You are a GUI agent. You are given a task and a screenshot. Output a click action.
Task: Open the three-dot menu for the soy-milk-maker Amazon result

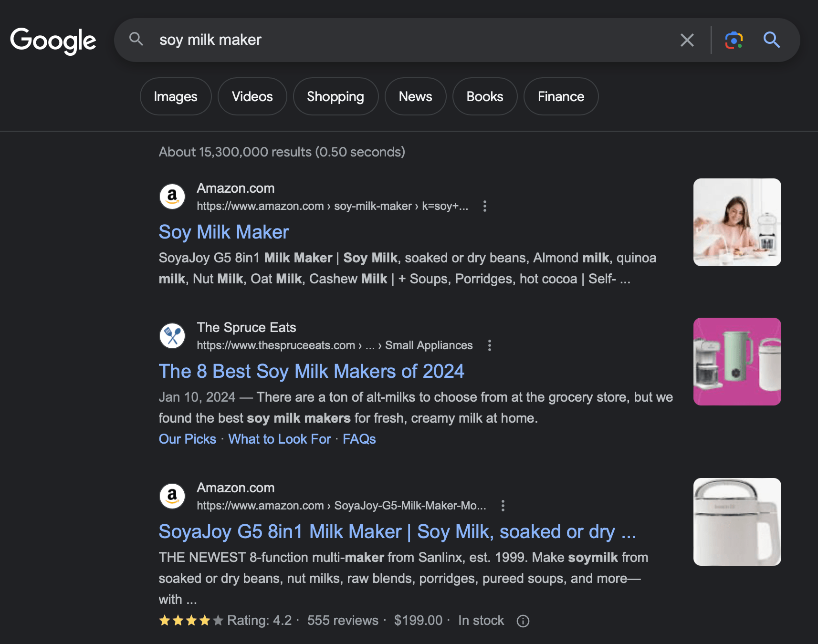point(485,206)
